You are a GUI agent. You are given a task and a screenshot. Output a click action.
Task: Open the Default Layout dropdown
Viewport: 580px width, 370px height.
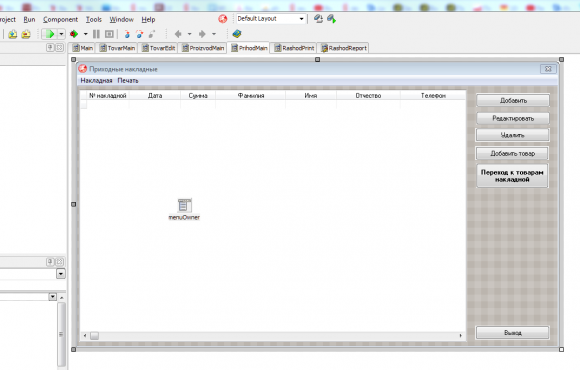271,18
